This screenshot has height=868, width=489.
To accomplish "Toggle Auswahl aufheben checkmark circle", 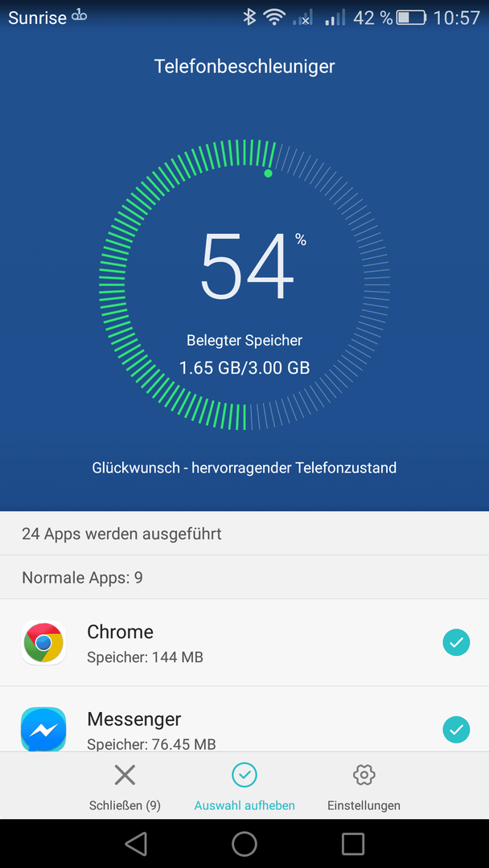I will point(244,775).
